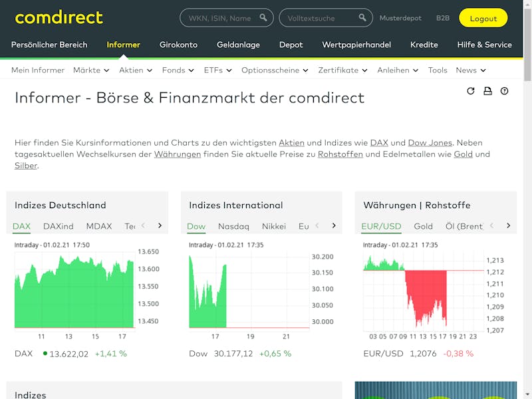Click DAX value 13.622,02
The image size is (532, 399).
(x=69, y=354)
